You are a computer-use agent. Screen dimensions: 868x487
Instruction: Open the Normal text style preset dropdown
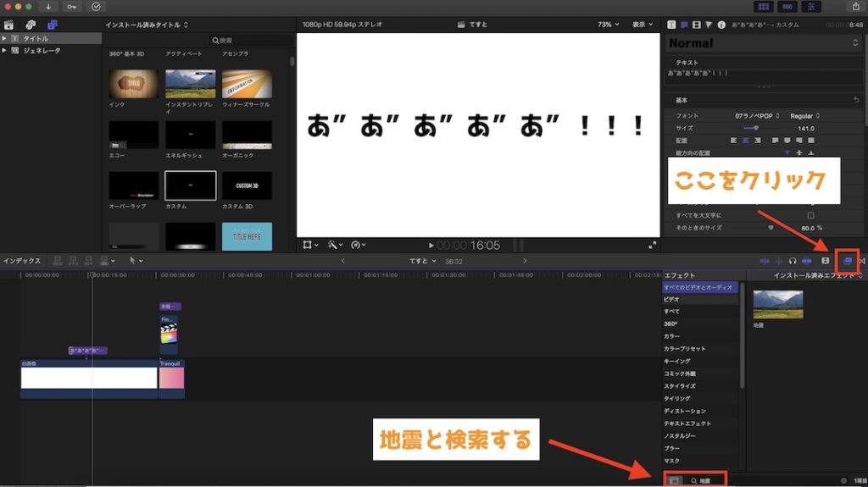pyautogui.click(x=764, y=43)
